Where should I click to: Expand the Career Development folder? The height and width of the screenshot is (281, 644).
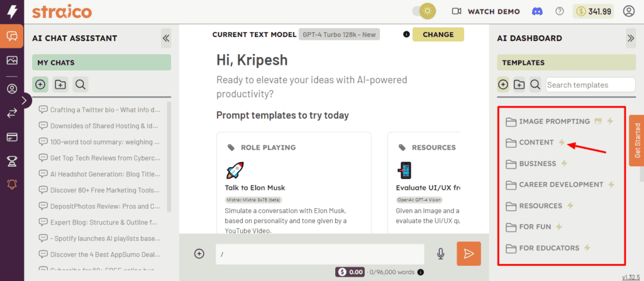point(560,185)
